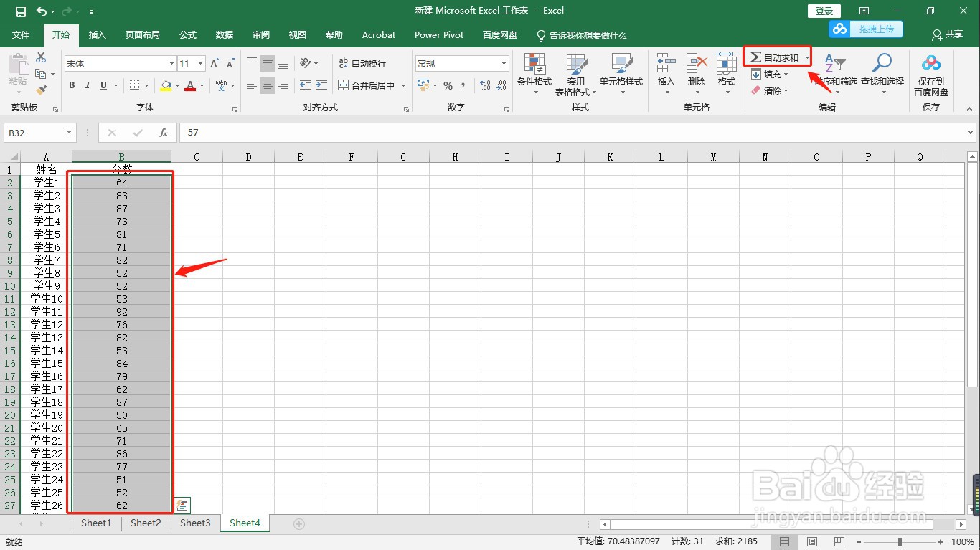Switch to the 数据 ribbon tab
The image size is (980, 550).
coord(225,35)
